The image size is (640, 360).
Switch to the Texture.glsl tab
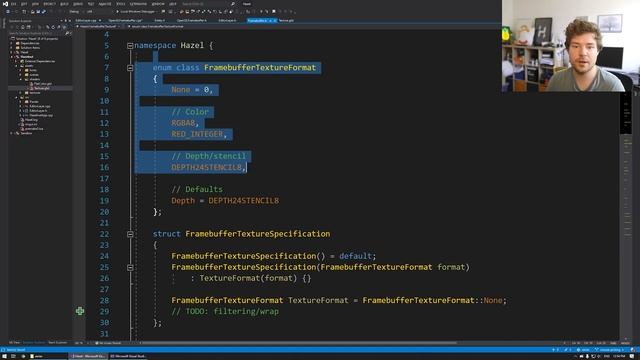(286, 20)
